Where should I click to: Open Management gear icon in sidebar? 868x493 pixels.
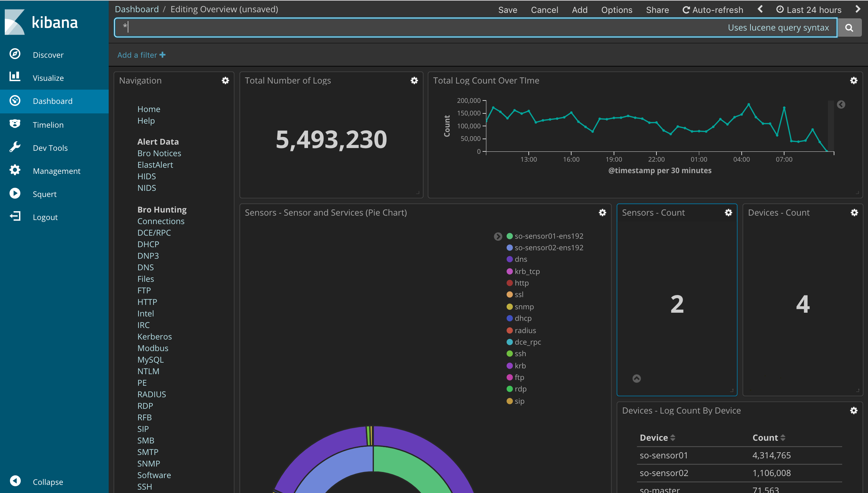(15, 170)
